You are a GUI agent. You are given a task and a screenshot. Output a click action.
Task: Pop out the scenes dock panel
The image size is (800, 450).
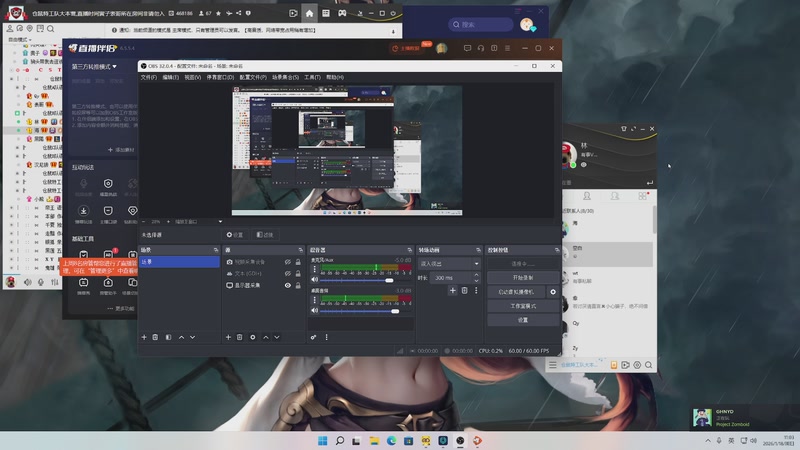(216, 250)
